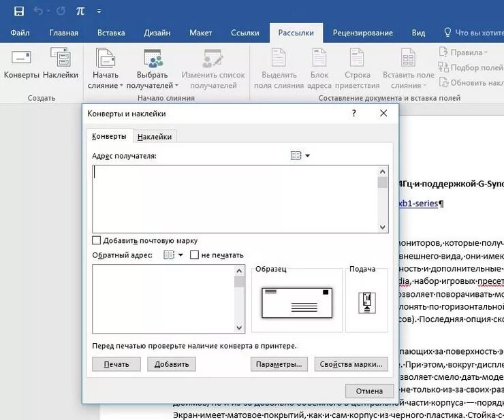Expand return address book dropdown arrow
This screenshot has width=504, height=420.
[x=180, y=255]
